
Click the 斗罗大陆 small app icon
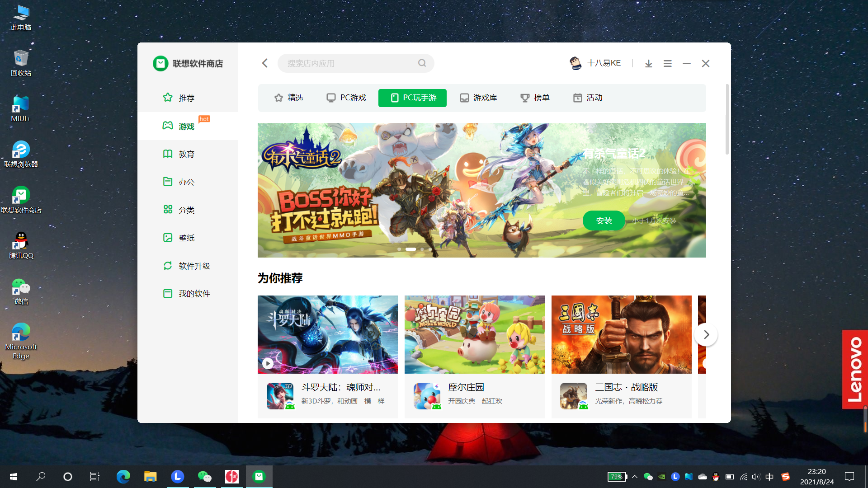coord(280,396)
